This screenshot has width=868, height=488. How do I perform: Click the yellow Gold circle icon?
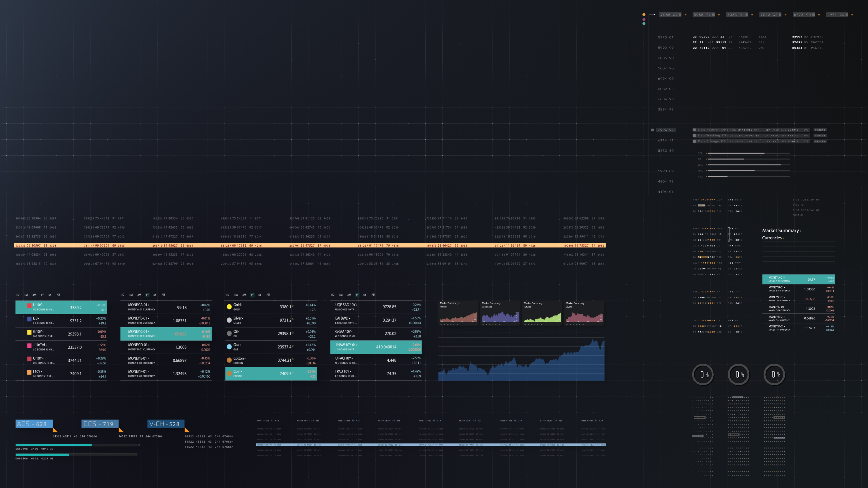point(229,307)
